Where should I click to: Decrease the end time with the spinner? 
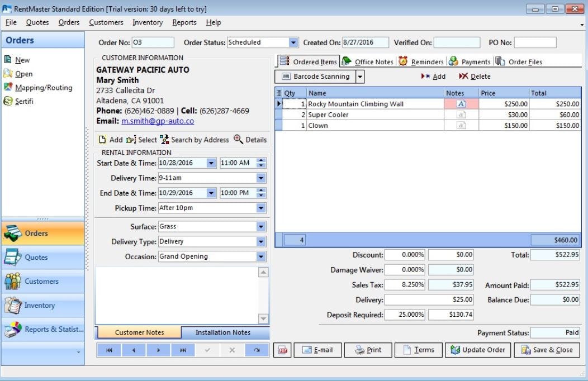[x=261, y=196]
